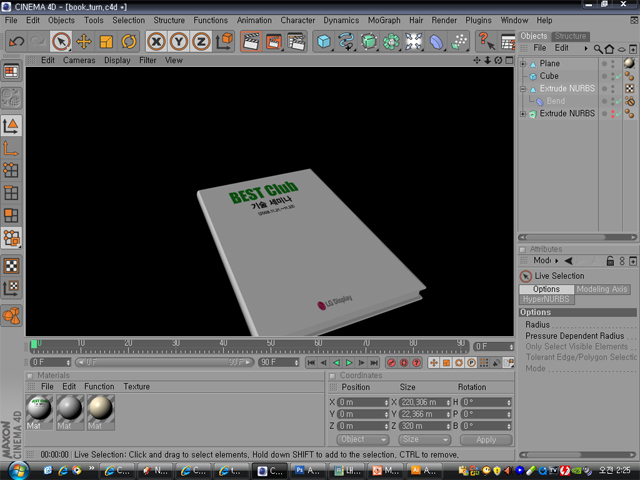Select the Move tool
Screen dimensions: 640x480
[84, 42]
